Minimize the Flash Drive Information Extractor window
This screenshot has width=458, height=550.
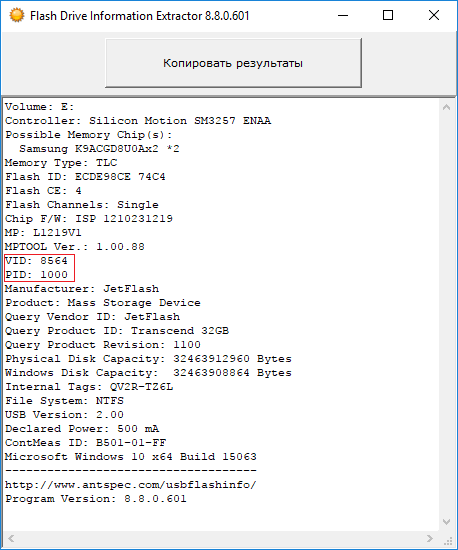[343, 15]
